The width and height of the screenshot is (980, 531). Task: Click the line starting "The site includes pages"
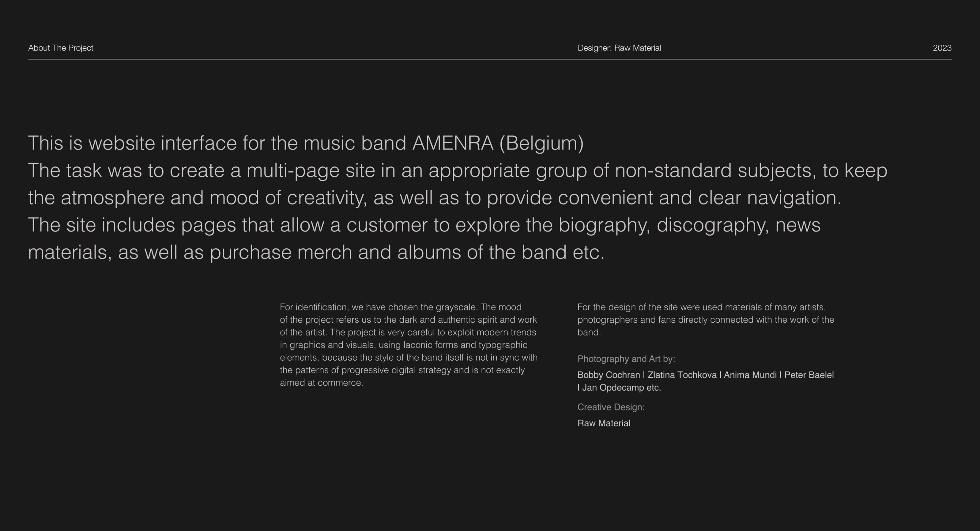pyautogui.click(x=424, y=225)
